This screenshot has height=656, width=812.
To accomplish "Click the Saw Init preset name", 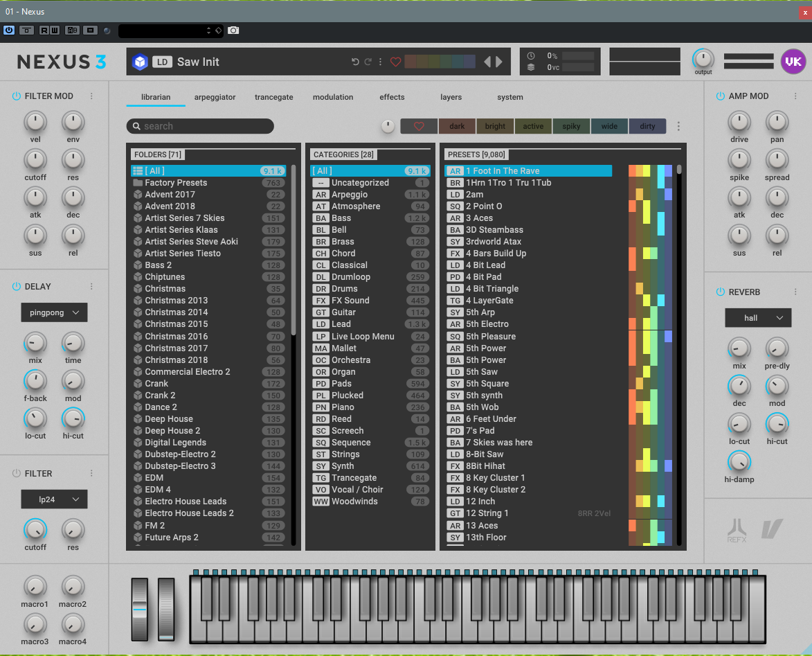I will [x=199, y=62].
